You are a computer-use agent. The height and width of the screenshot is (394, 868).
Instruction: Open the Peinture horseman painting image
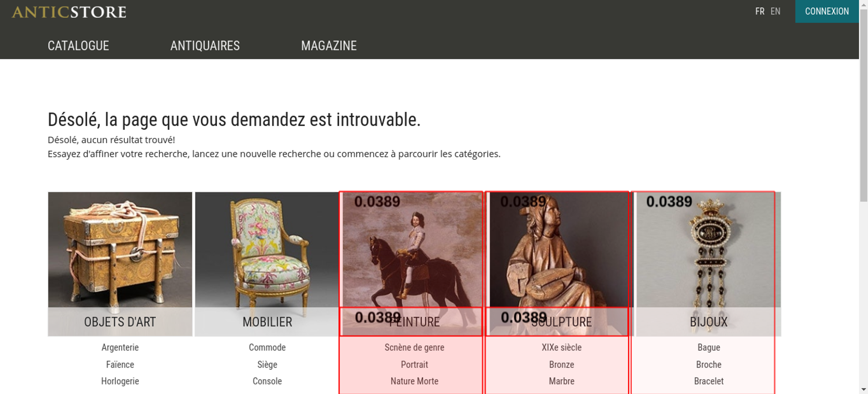click(x=412, y=250)
